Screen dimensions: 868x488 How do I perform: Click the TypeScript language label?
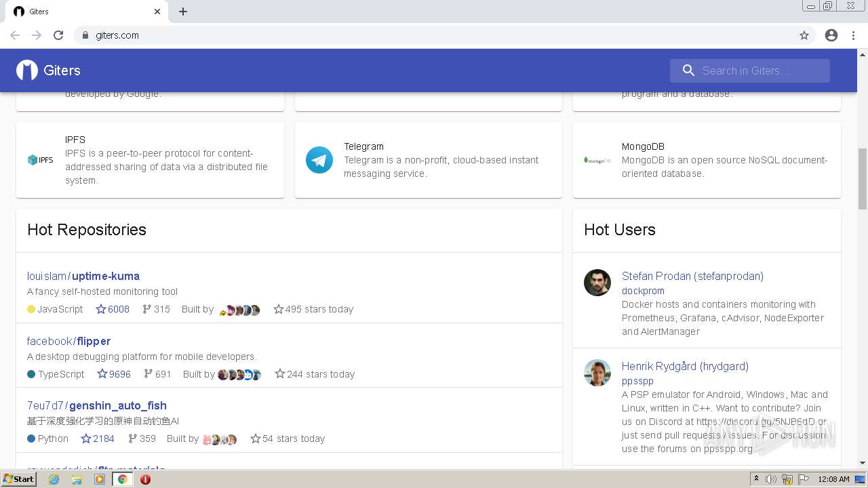(61, 374)
